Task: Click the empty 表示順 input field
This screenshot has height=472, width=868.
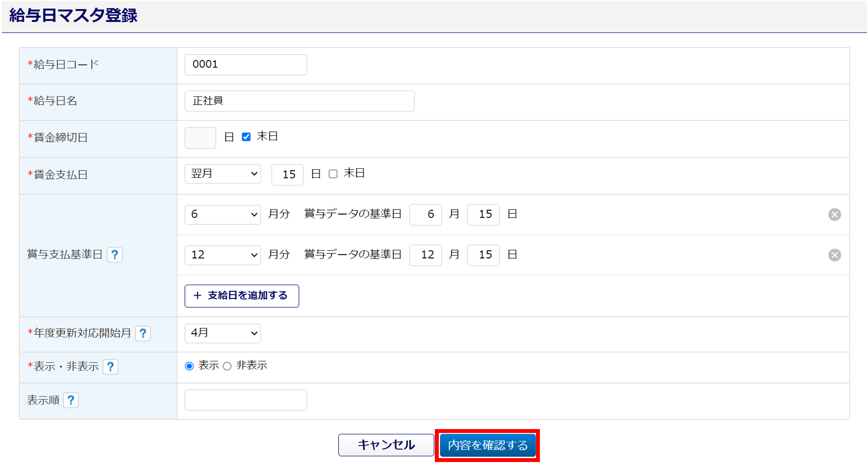Action: click(x=246, y=400)
